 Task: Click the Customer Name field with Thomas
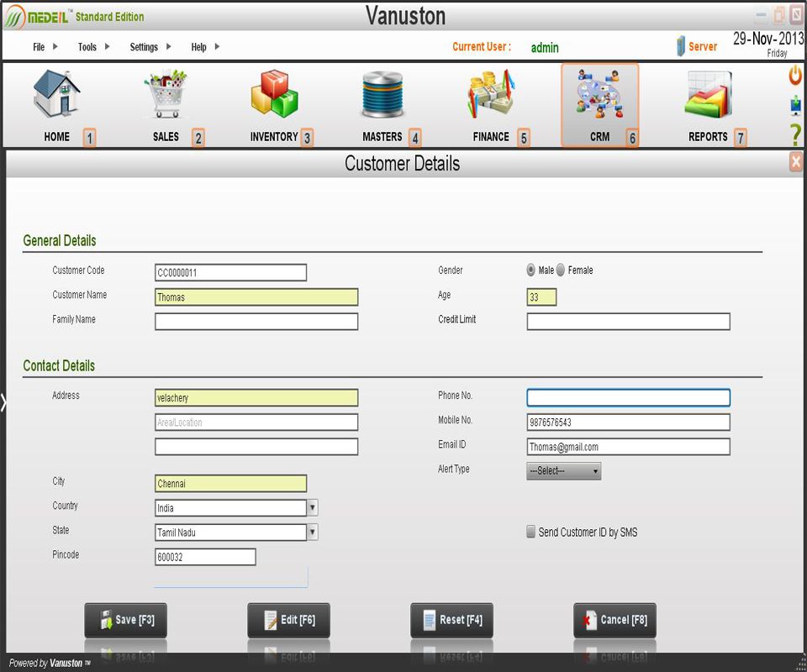[256, 297]
